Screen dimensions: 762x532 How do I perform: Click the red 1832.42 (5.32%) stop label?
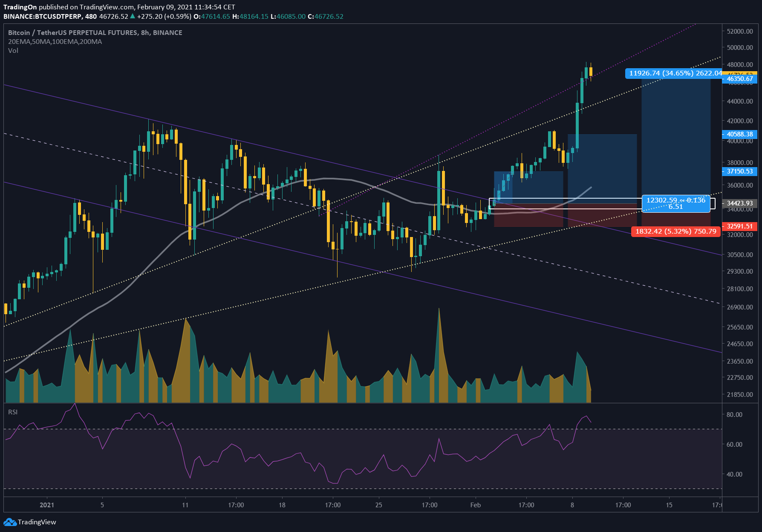676,231
